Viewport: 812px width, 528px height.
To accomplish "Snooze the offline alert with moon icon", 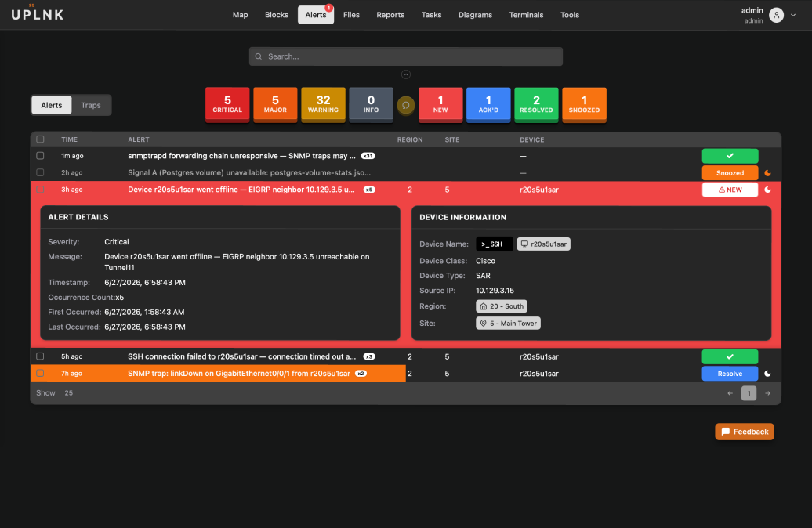I will point(767,190).
